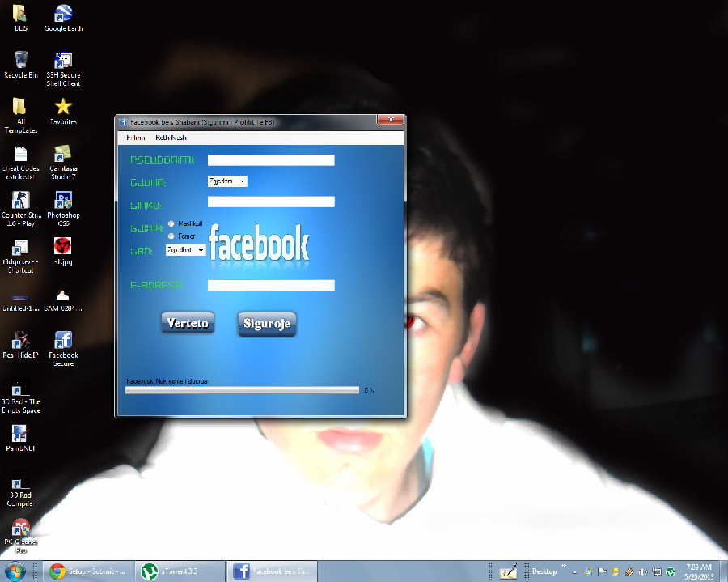Open the All Templates folder
This screenshot has width=728, height=582.
point(20,115)
